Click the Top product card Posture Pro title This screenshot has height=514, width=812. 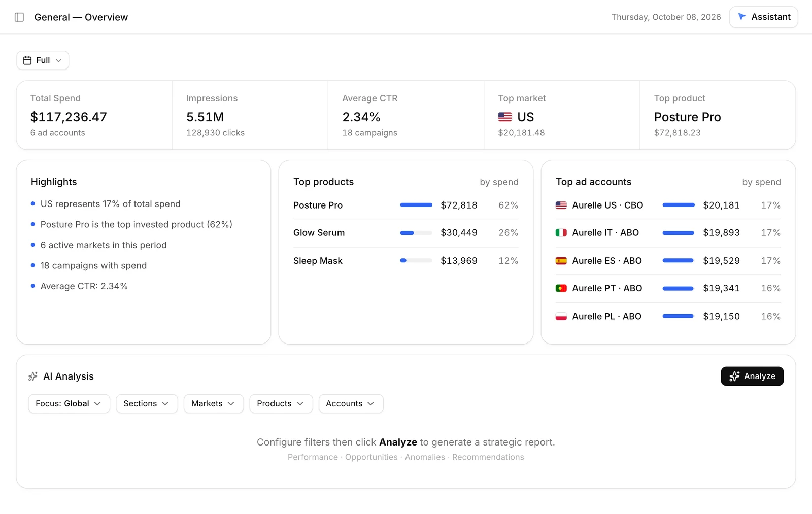(687, 117)
